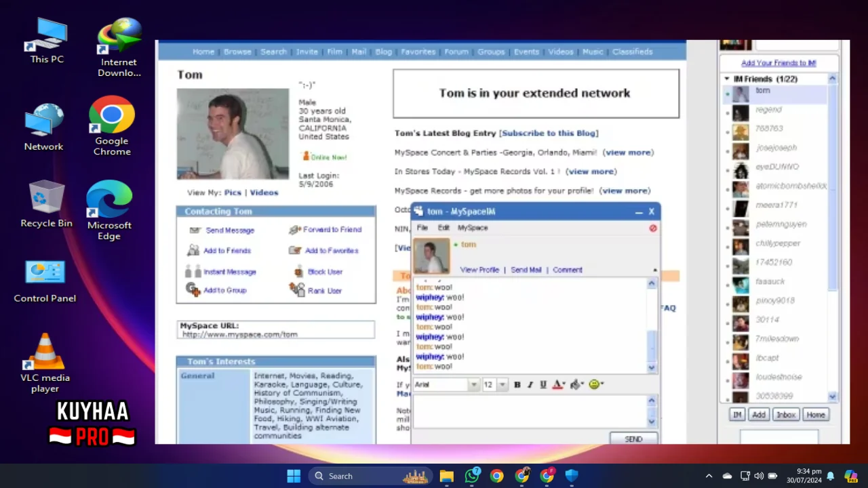This screenshot has width=868, height=488.
Task: Click the Rank User icon
Action: (297, 290)
